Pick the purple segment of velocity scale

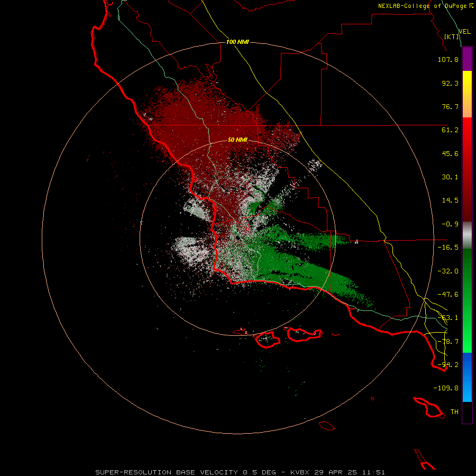(467, 59)
